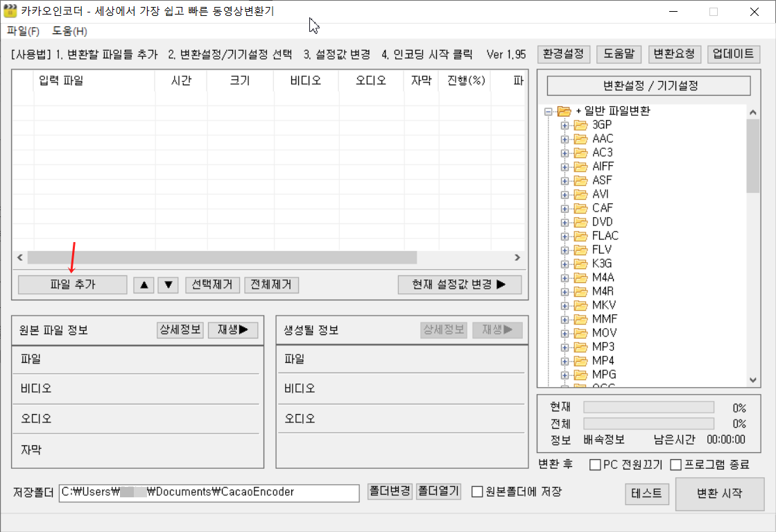Collapse the 일반 파일변환 tree root

click(549, 112)
